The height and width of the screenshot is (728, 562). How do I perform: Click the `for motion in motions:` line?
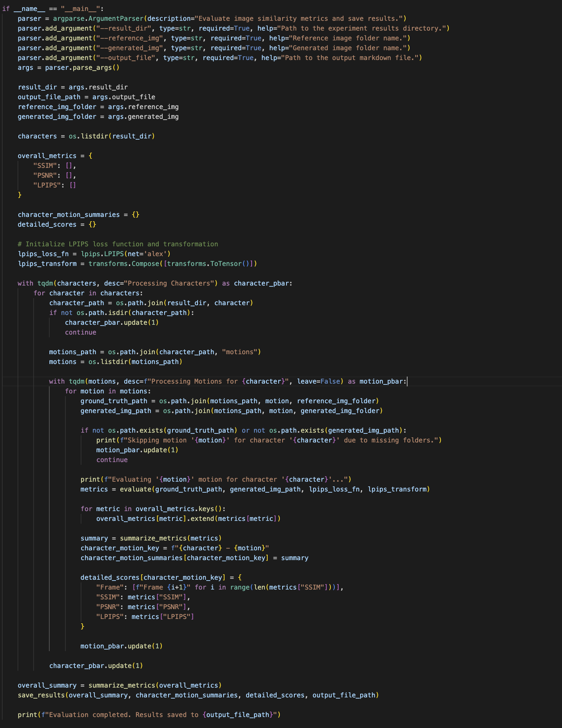[108, 391]
